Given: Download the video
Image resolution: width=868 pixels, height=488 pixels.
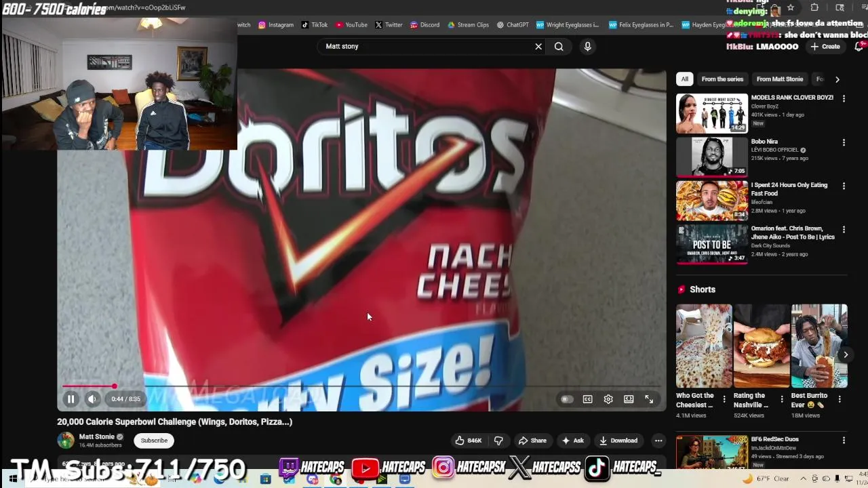Looking at the screenshot, I should pyautogui.click(x=618, y=441).
